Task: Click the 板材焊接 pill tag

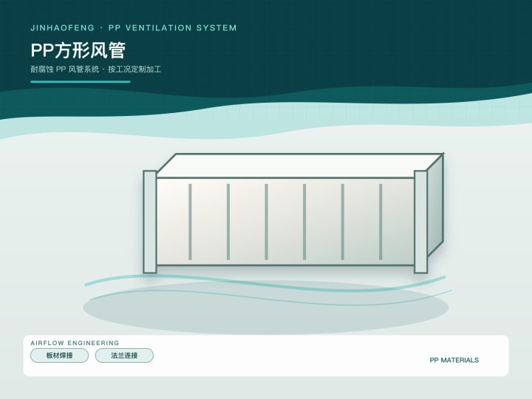Action: (59, 355)
